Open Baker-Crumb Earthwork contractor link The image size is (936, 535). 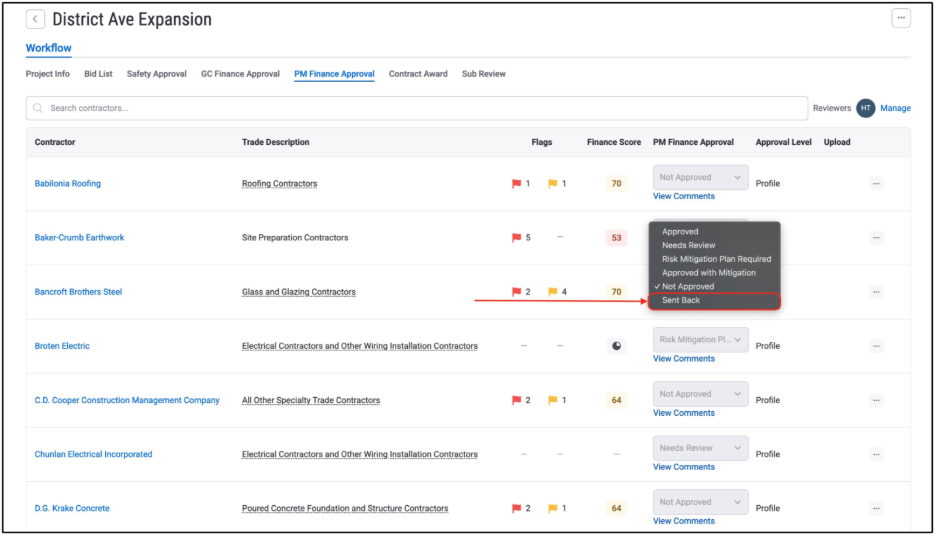(79, 238)
